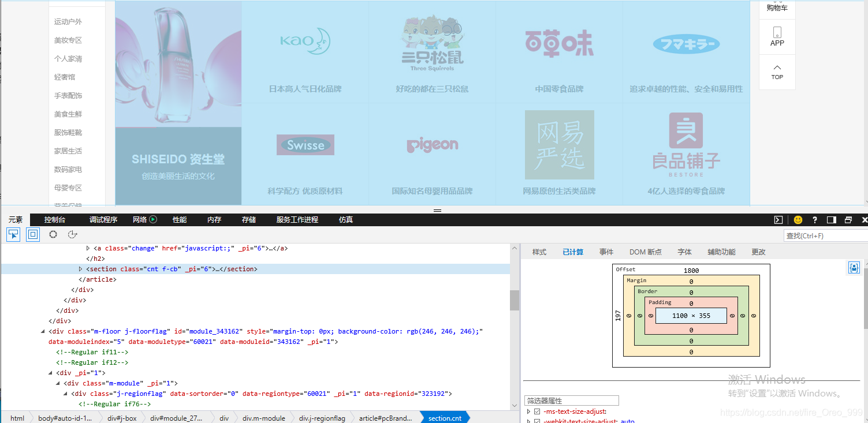The image size is (868, 423).
Task: Switch to the 样式 pane
Action: click(x=539, y=252)
